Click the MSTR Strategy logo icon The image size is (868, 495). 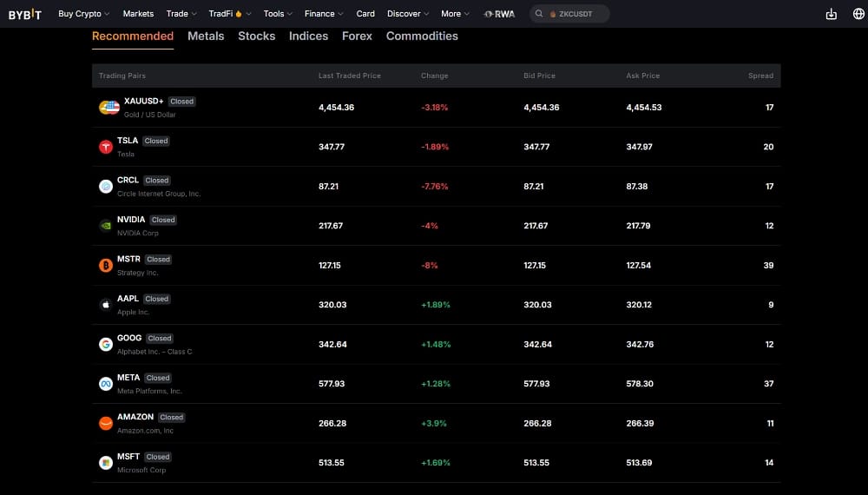click(106, 266)
